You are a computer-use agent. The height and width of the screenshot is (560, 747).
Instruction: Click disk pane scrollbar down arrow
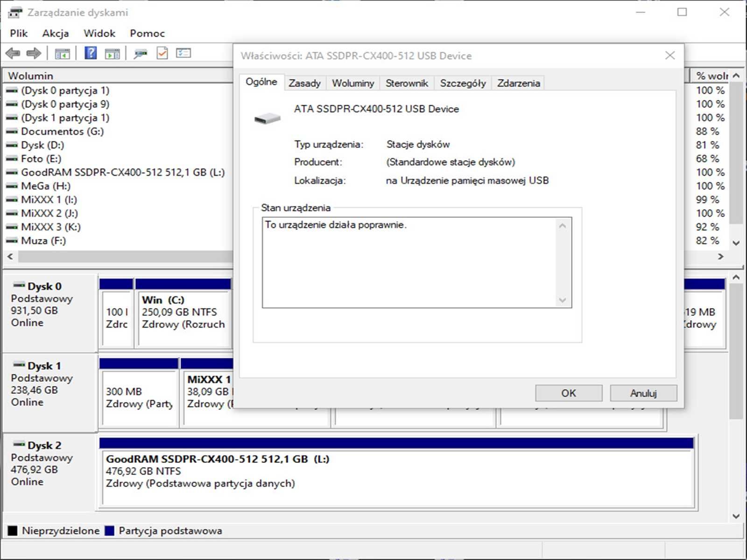coord(736,516)
